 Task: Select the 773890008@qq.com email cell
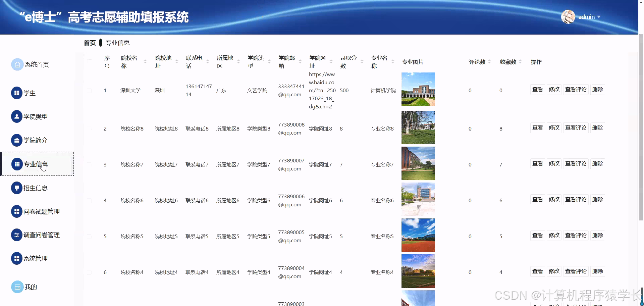tap(291, 129)
